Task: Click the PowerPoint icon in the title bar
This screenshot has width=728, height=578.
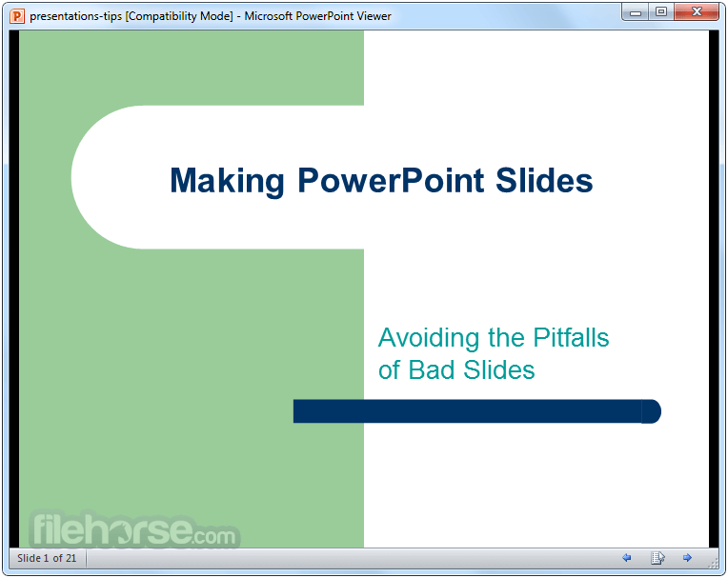Action: click(17, 16)
